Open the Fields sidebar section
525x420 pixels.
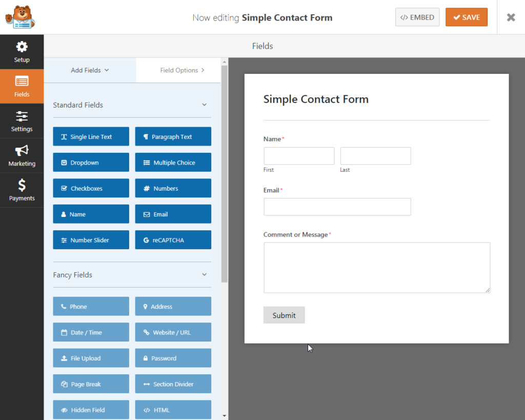coord(22,87)
